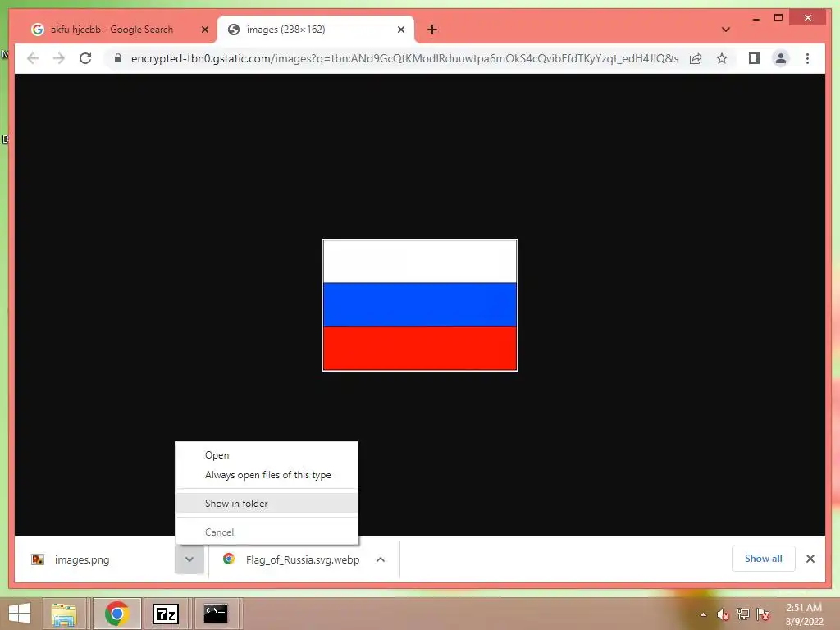Click Chrome icon beside Flag_of_Russia file
The width and height of the screenshot is (840, 630).
click(229, 559)
